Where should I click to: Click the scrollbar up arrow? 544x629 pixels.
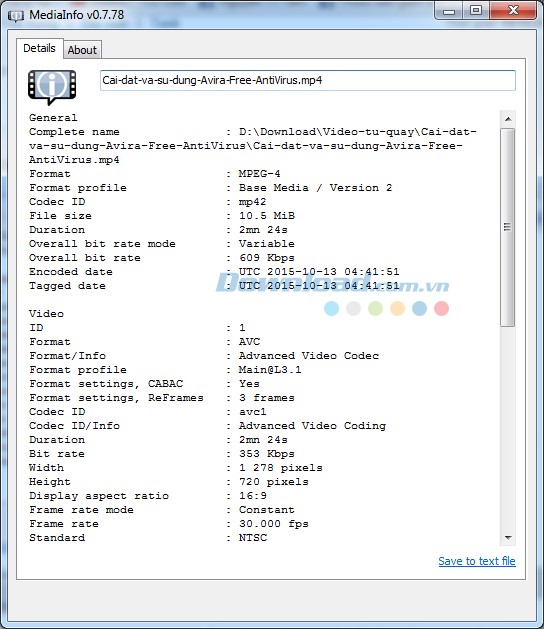508,119
